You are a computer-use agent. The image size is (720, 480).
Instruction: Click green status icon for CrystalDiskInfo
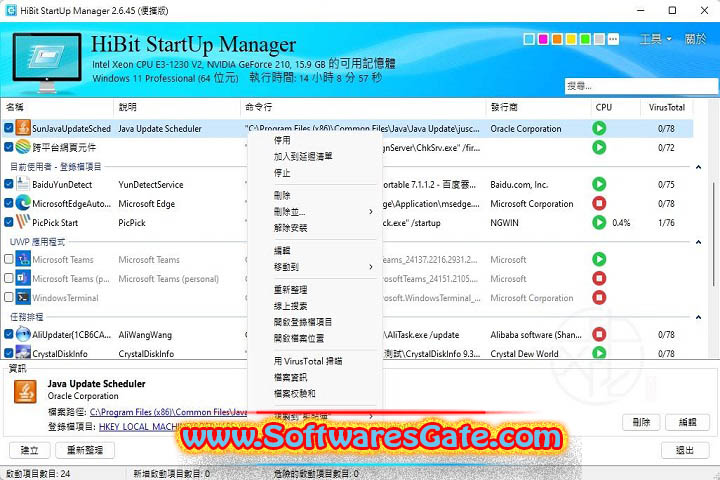tap(599, 353)
